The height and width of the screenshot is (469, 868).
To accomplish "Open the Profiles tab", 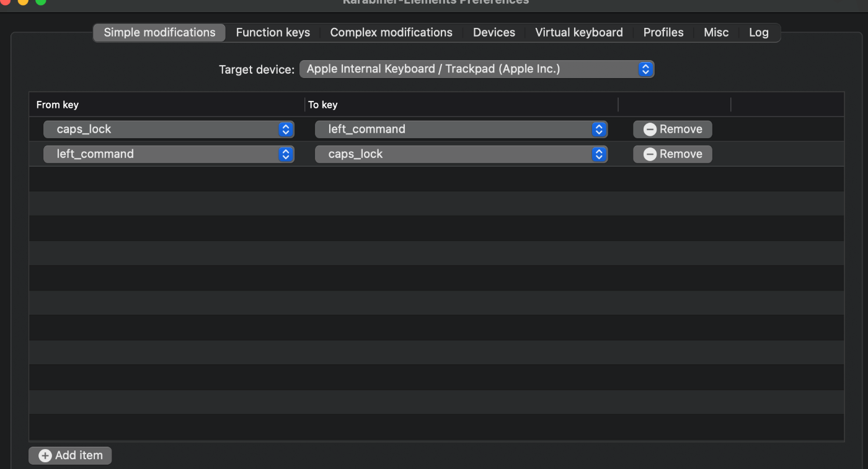I will pyautogui.click(x=663, y=33).
